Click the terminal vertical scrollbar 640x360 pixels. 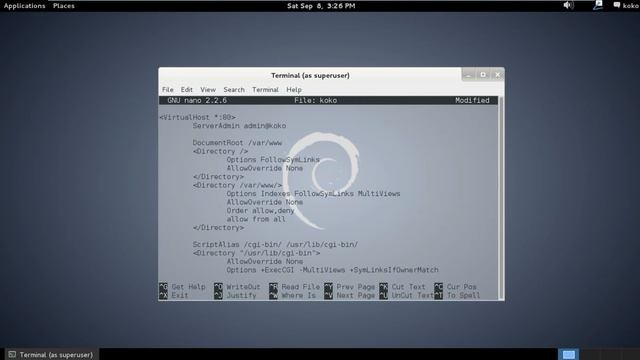pos(501,198)
